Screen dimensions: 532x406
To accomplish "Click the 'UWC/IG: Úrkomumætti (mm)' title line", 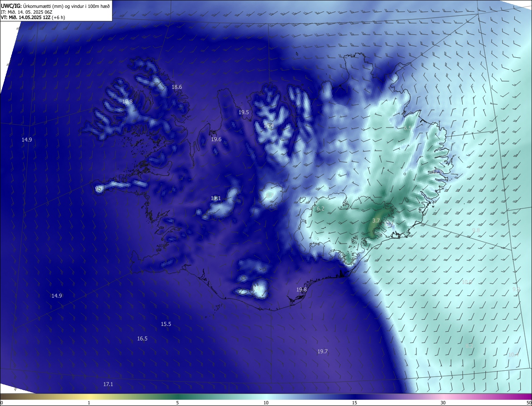I will point(55,6).
